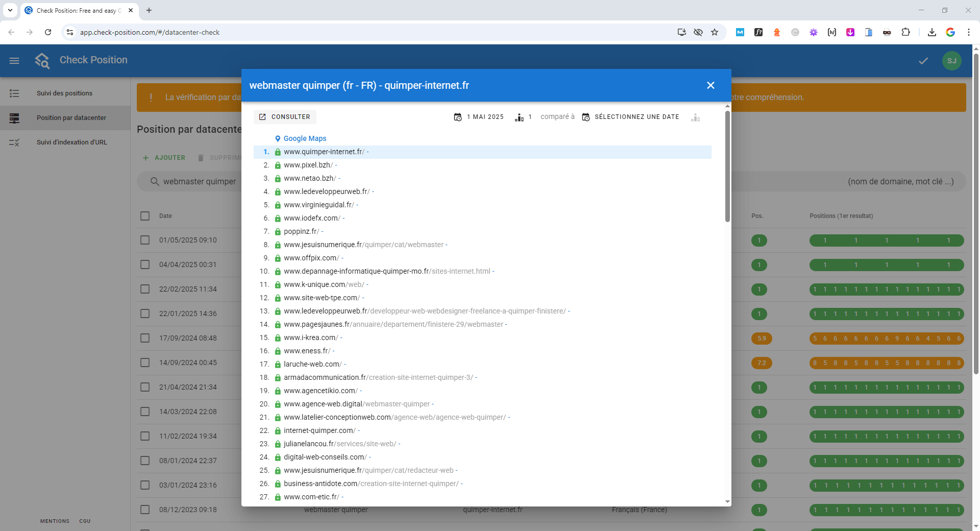Check the 01/05/2025 09:10 row checkbox
980x531 pixels.
tap(145, 240)
